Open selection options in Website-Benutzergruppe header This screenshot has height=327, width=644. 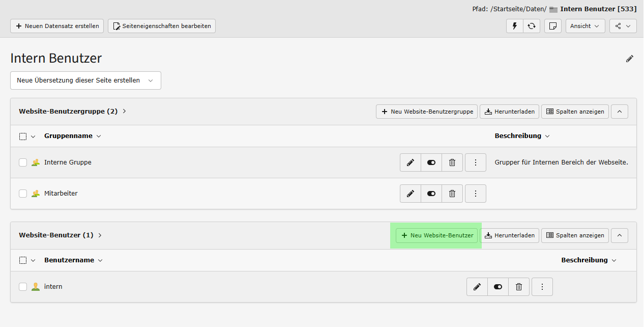click(27, 137)
